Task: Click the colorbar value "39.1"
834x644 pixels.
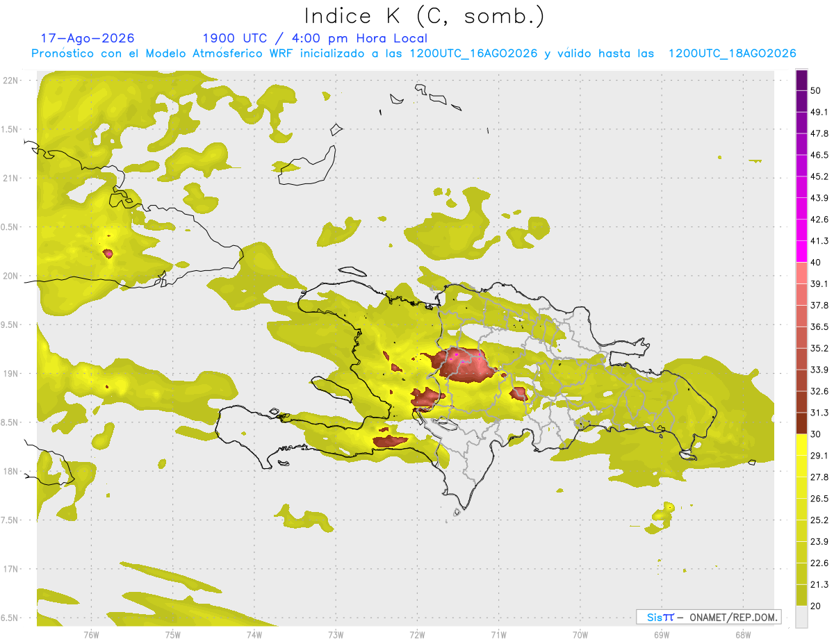Action: tap(820, 283)
